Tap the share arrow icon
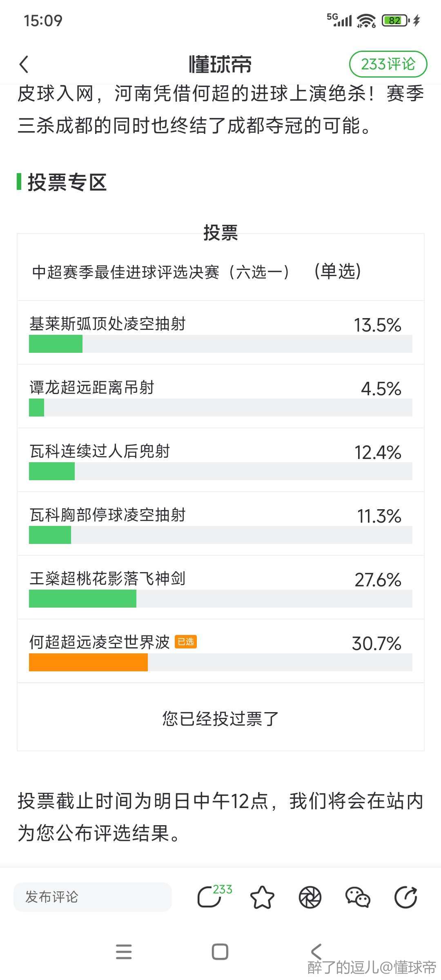The width and height of the screenshot is (441, 980). [x=405, y=897]
